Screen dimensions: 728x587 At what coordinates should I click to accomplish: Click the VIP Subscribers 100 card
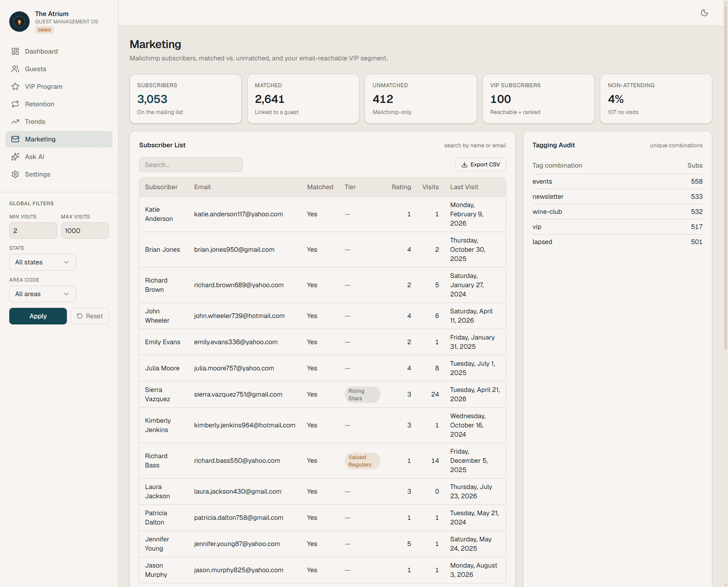[x=538, y=99]
